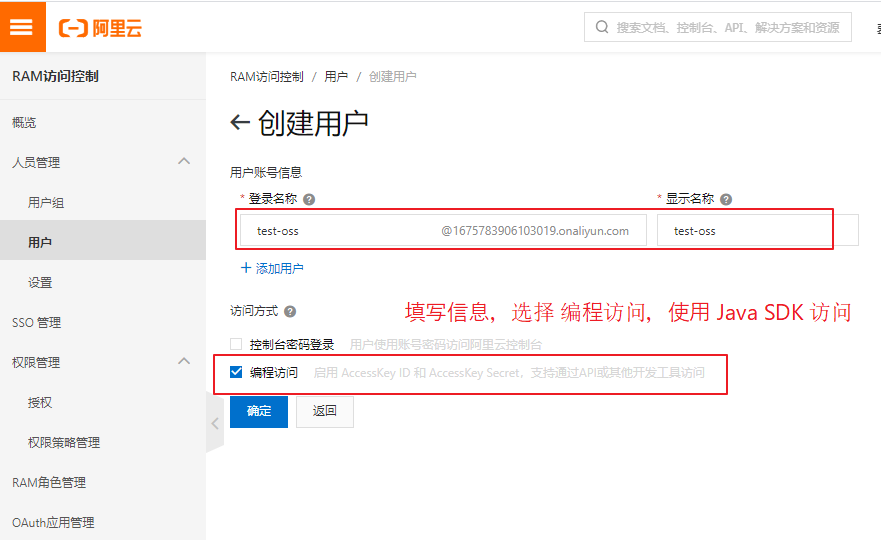
Task: Collapse the sidebar with the arrow handle
Action: (215, 423)
